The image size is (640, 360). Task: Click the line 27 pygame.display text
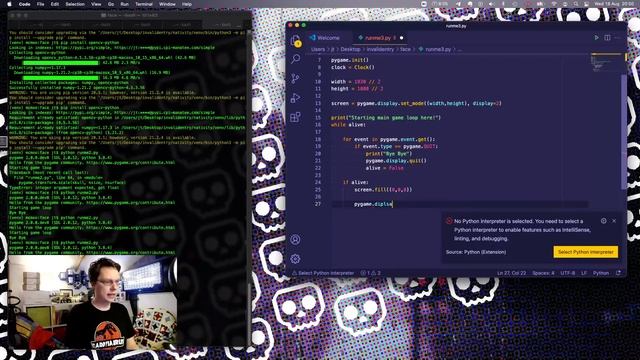click(373, 204)
